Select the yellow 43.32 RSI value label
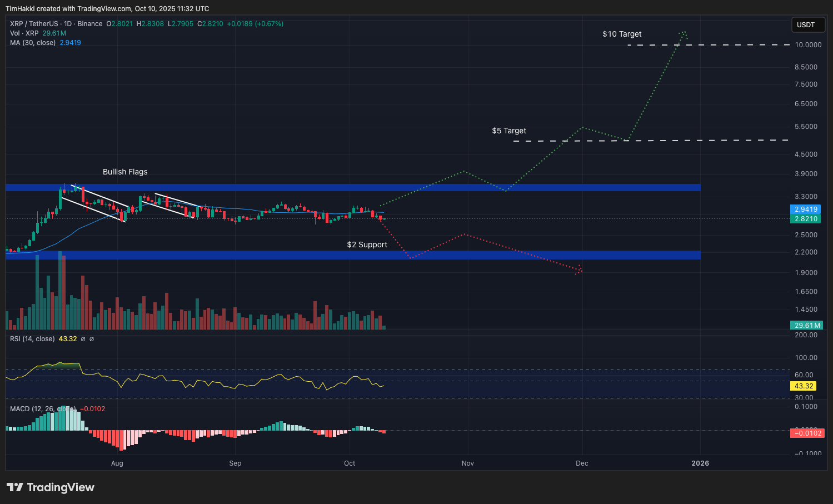833x504 pixels. point(802,386)
